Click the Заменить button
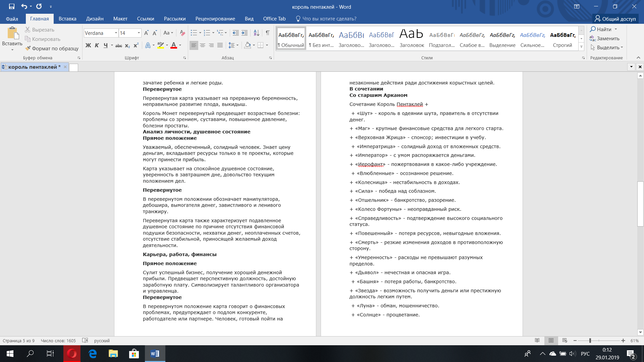The image size is (644, 362). pyautogui.click(x=604, y=39)
